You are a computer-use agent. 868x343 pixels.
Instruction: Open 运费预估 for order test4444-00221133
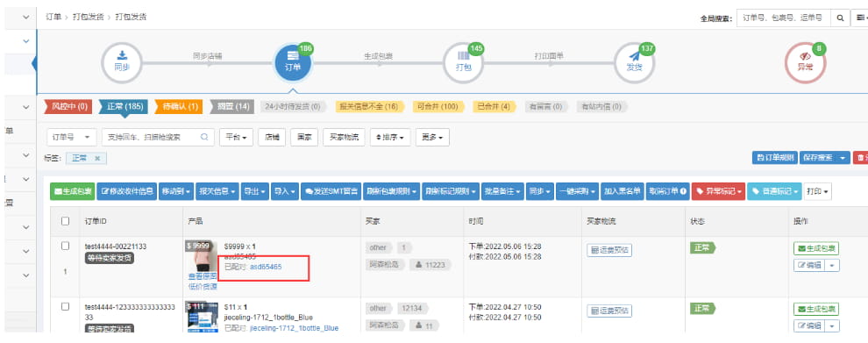(609, 250)
